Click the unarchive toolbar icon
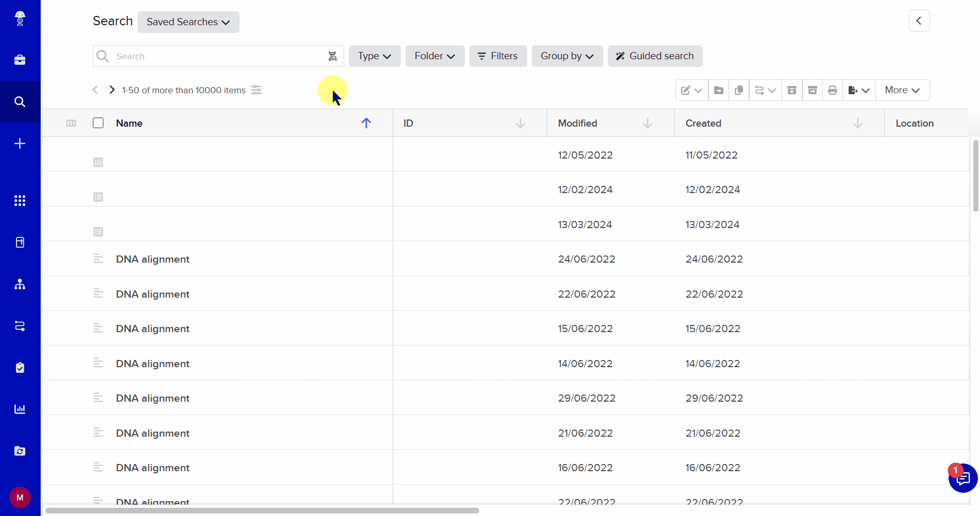The width and height of the screenshot is (980, 516). 813,90
